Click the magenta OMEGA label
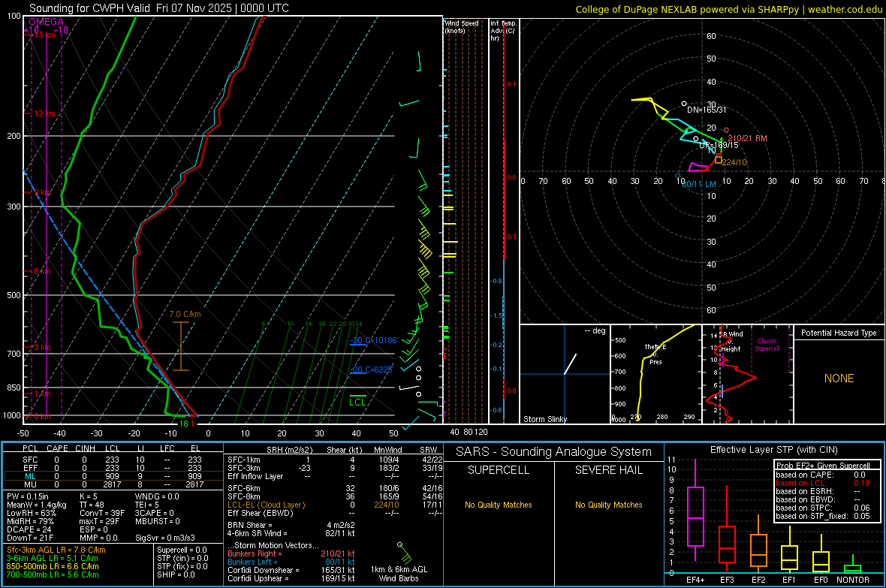The image size is (886, 588). [x=46, y=22]
